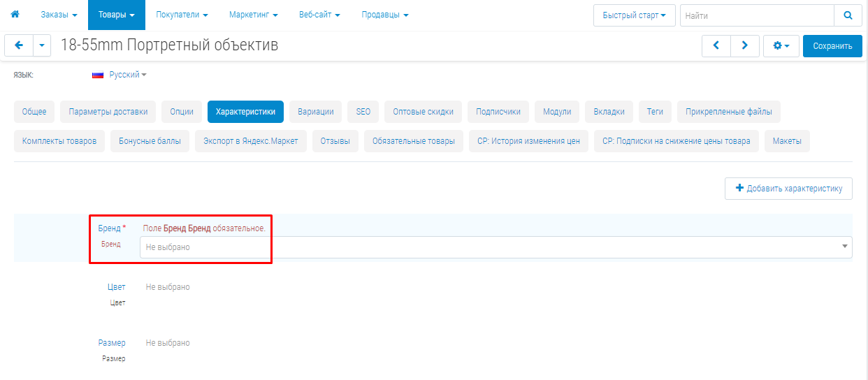Click the Цвет feature link
868x380 pixels.
click(116, 287)
